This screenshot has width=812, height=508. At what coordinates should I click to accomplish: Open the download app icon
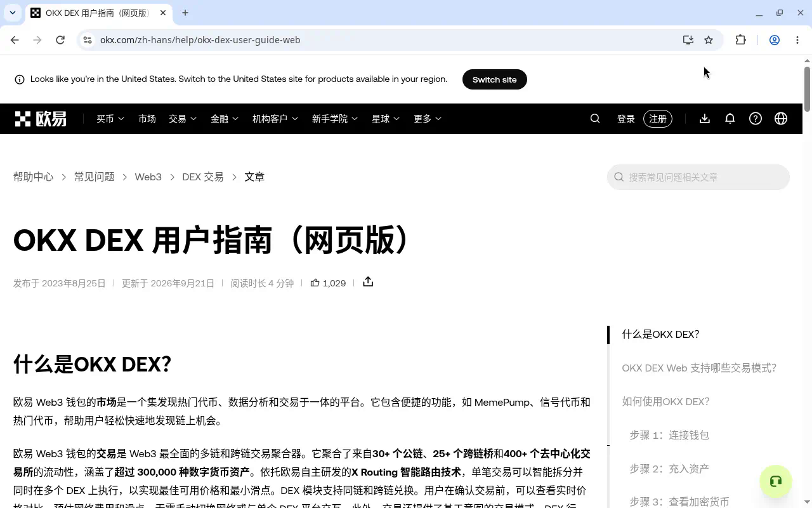coord(705,119)
